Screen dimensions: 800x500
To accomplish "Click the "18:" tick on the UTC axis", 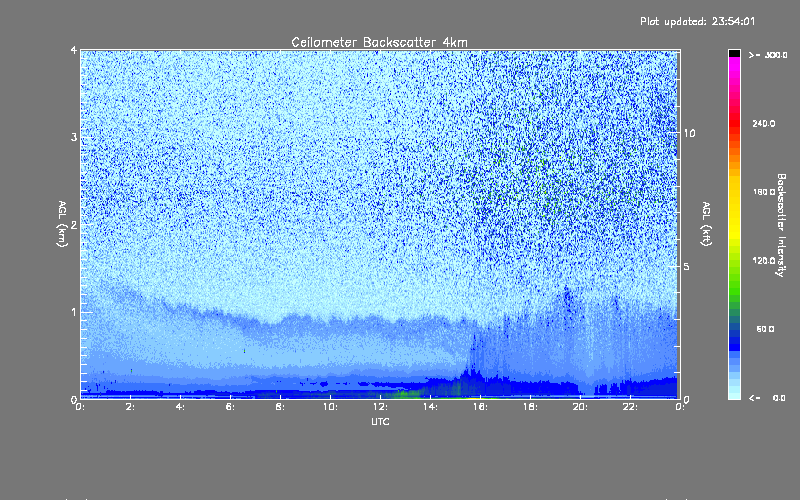I will [x=530, y=407].
